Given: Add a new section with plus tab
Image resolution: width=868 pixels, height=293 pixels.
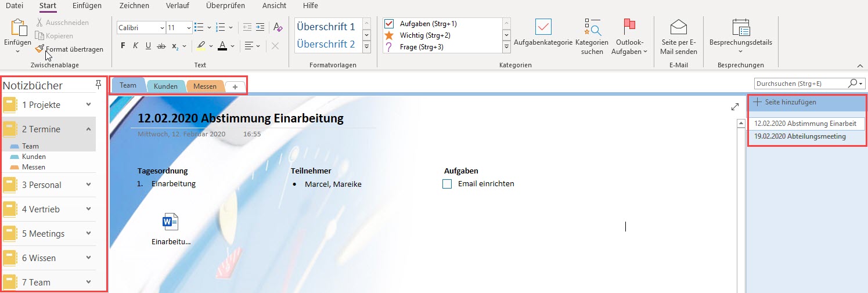Looking at the screenshot, I should [x=235, y=86].
